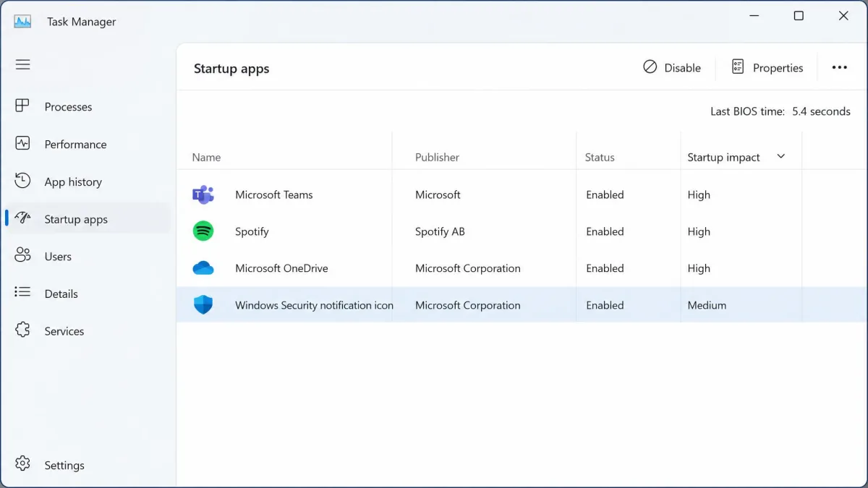Select the Microsoft Teams row name
The image size is (868, 488).
point(274,194)
